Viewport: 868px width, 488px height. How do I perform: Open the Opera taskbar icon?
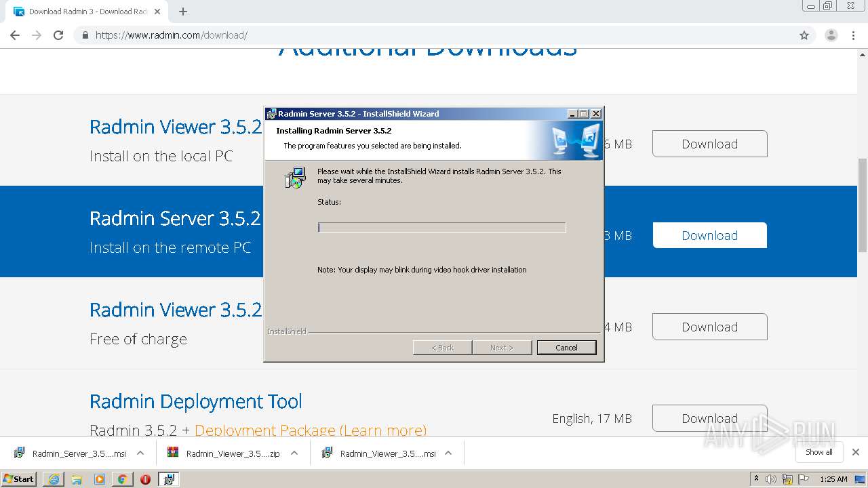tap(145, 479)
